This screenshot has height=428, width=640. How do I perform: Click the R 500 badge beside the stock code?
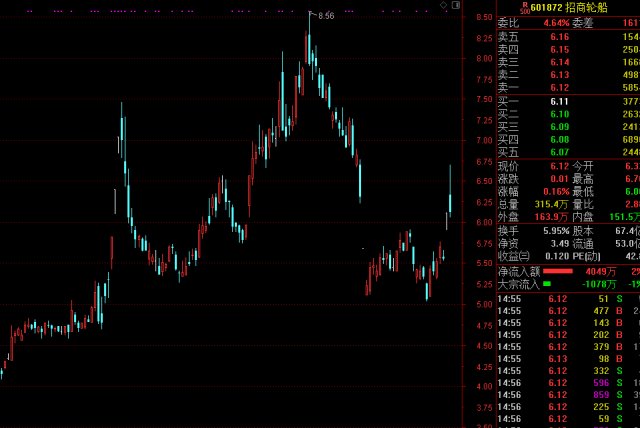pos(525,8)
